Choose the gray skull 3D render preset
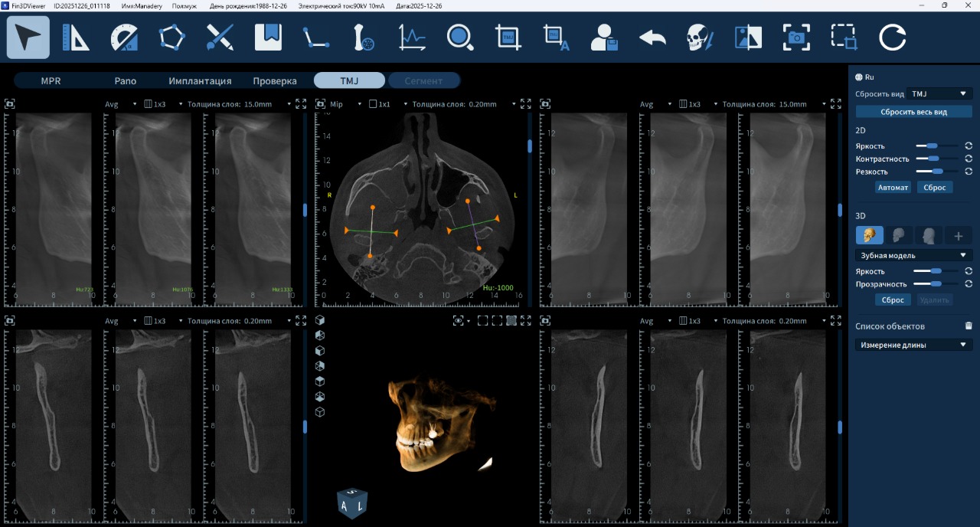 tap(899, 236)
